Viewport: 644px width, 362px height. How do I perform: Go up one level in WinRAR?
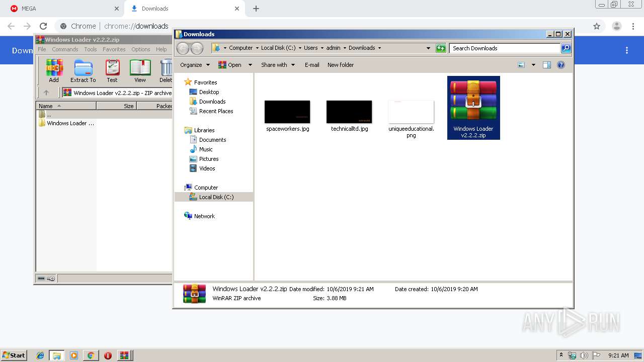tap(46, 93)
